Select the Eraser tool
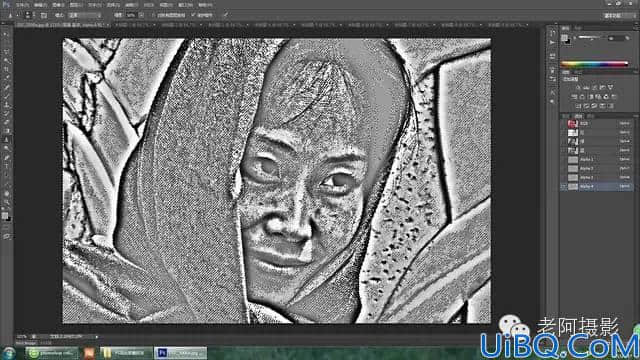Screen dimensions: 640x360 tap(7, 122)
